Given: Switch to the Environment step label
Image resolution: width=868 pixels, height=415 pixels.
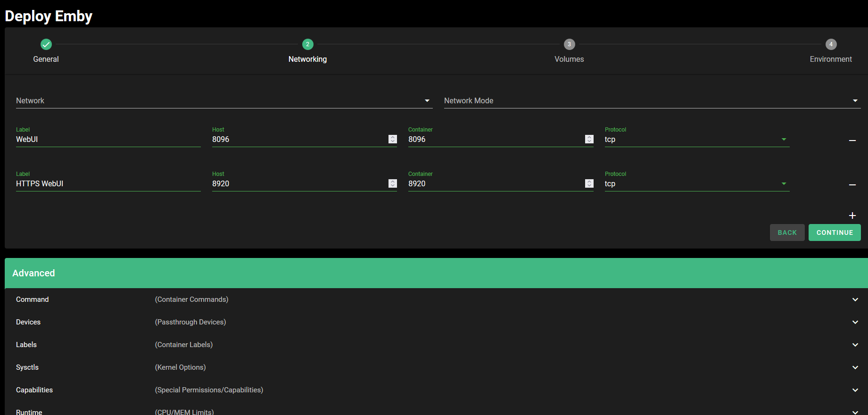Looking at the screenshot, I should pyautogui.click(x=831, y=59).
